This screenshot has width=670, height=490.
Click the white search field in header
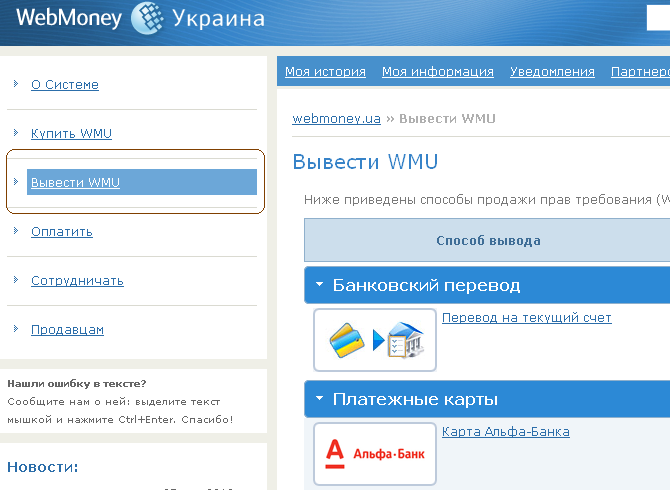(x=658, y=18)
